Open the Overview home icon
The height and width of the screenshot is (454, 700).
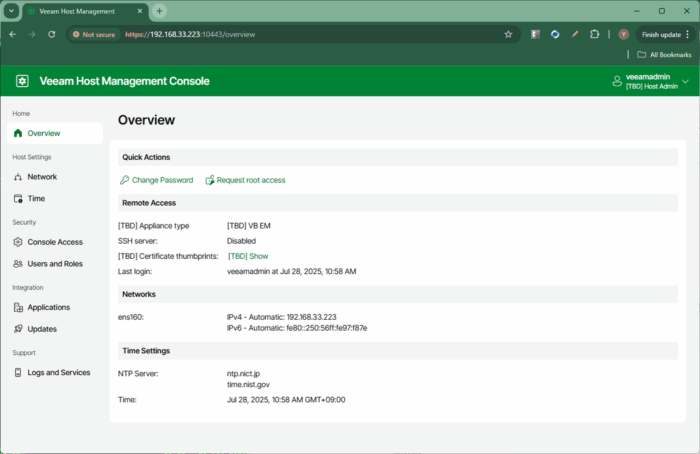pyautogui.click(x=18, y=133)
